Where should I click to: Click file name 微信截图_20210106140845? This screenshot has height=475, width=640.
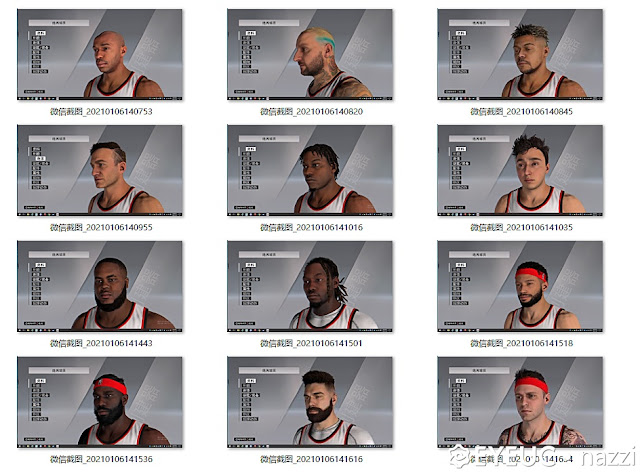coord(521,111)
